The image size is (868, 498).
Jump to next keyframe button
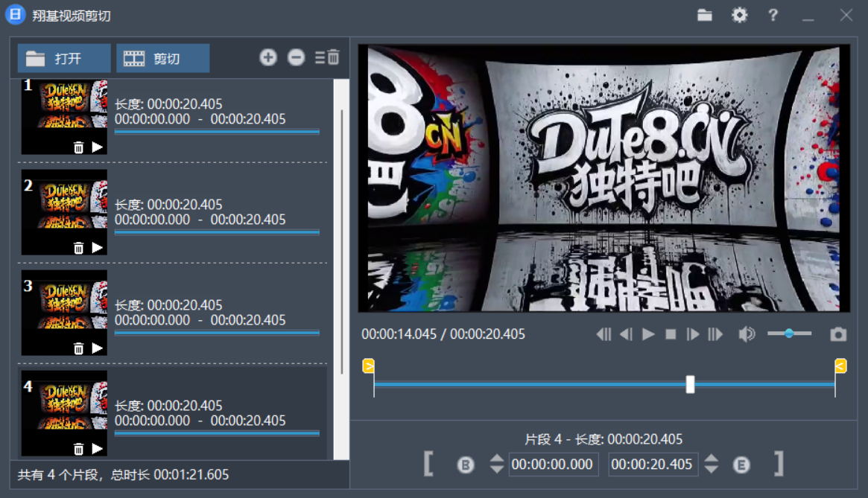click(x=715, y=334)
